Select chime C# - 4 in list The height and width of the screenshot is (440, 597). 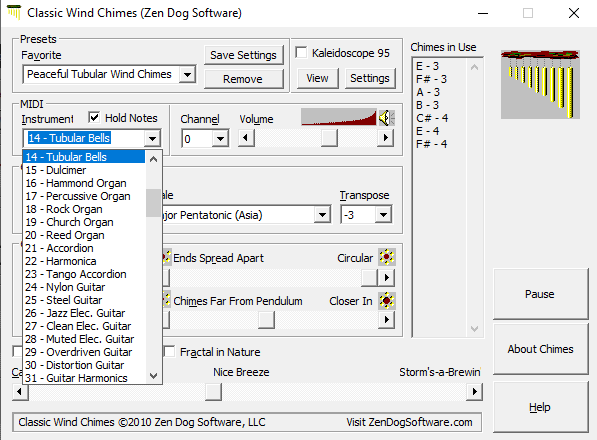click(432, 118)
